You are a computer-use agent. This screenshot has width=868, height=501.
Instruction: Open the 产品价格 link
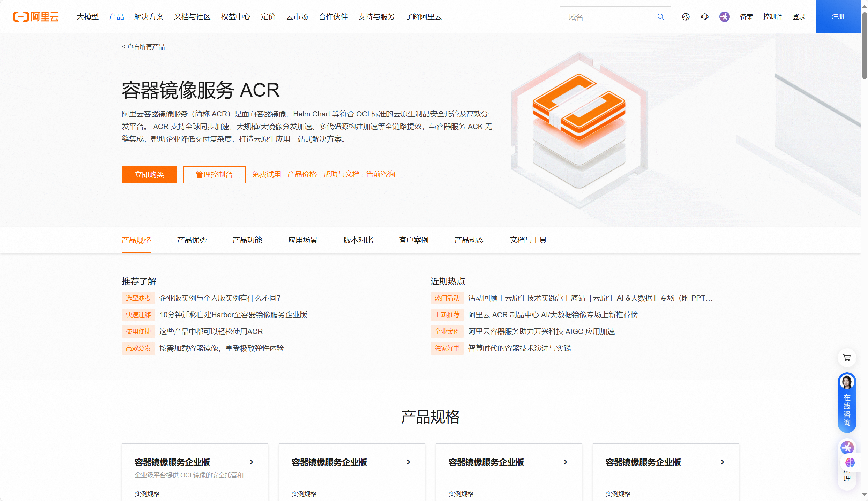(x=302, y=174)
